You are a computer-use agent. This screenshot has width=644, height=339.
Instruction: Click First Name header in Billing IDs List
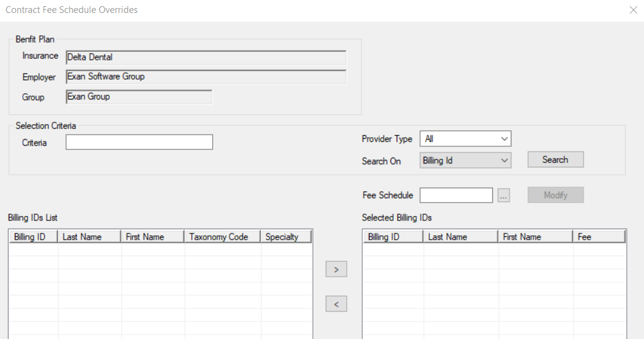coord(152,237)
